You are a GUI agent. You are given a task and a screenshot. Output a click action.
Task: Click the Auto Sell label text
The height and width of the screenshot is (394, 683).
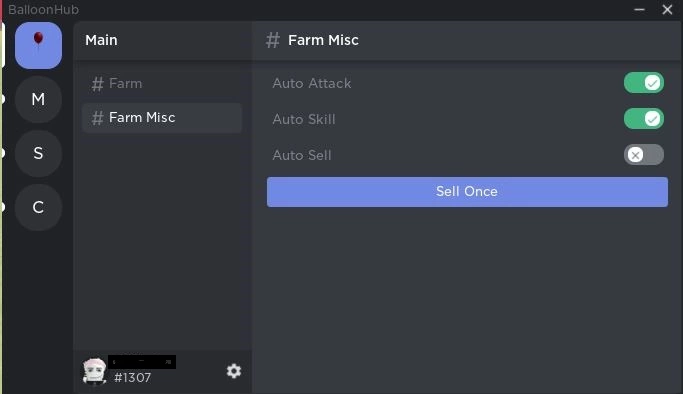click(302, 155)
